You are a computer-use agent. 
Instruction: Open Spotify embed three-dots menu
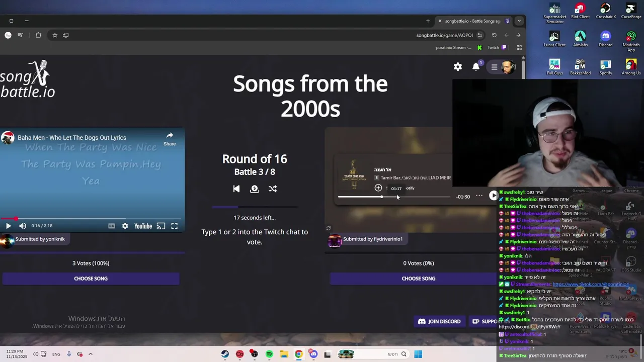(479, 196)
